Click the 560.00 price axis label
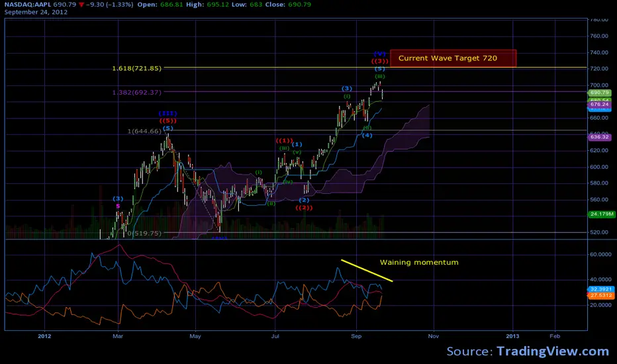Image resolution: width=617 pixels, height=364 pixels. [599, 199]
